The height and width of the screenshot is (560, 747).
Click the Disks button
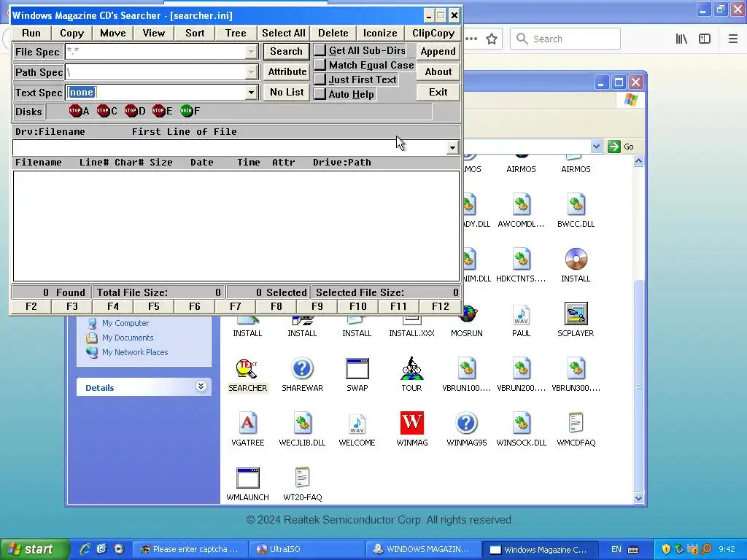(28, 112)
